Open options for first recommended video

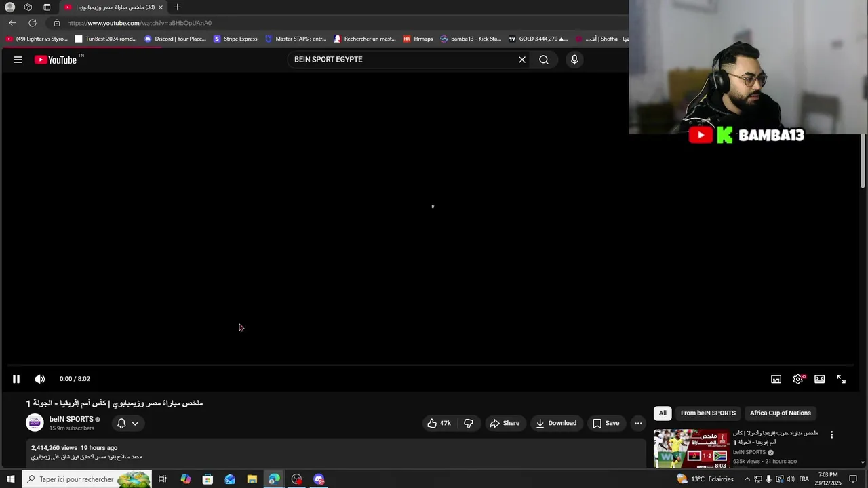point(831,434)
